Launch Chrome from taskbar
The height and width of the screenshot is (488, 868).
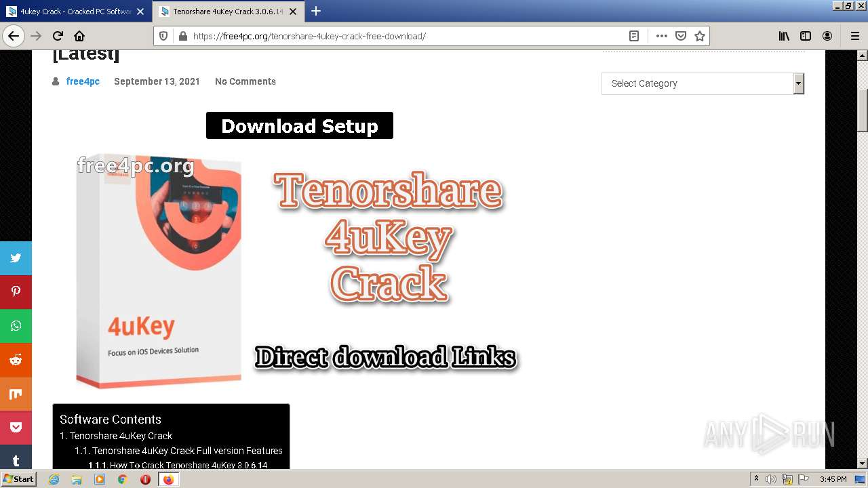(x=122, y=479)
